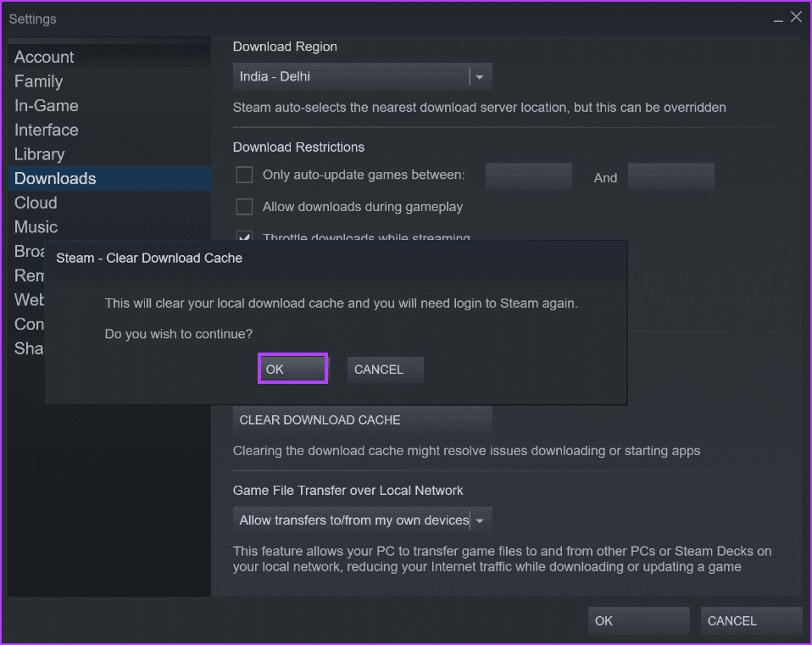Click the Download Region heading text
This screenshot has width=812, height=645.
click(x=285, y=47)
